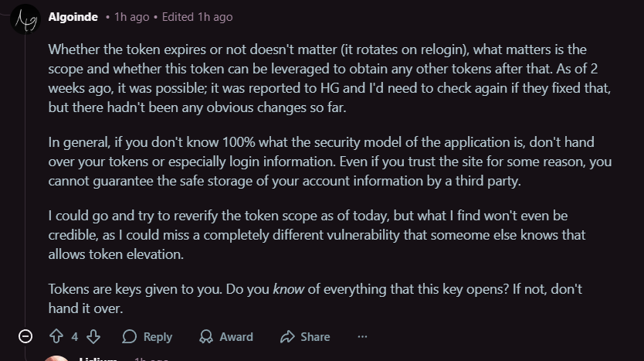Click the italic word "know" in the last paragraph
644x361 pixels.
(289, 290)
